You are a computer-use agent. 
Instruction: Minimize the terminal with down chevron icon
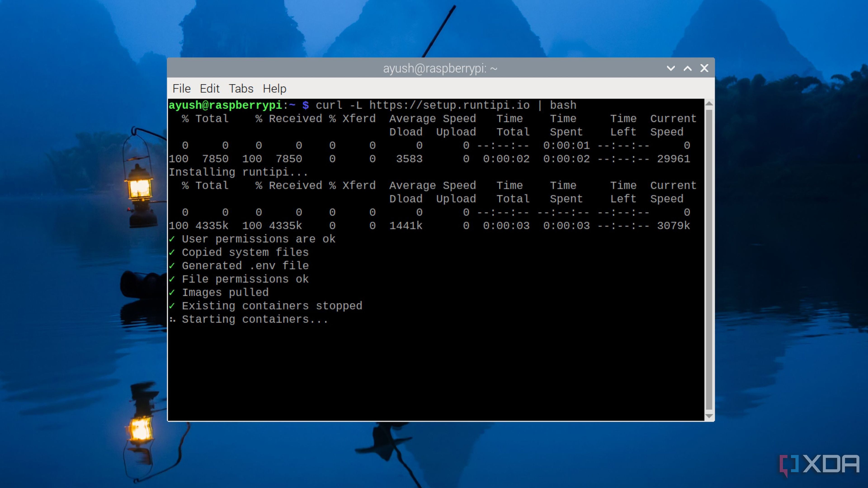pos(670,68)
